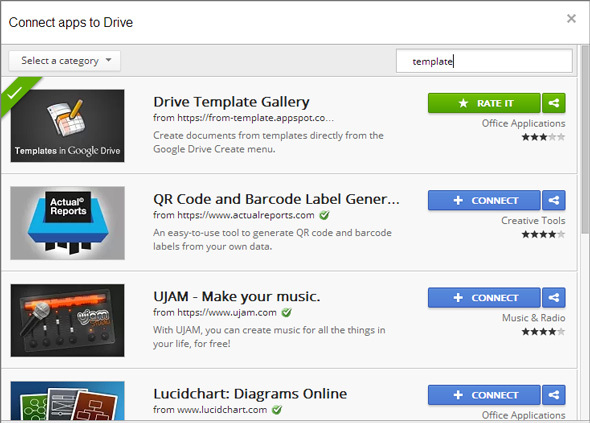Connect QR Code and Barcode Label Generator
The width and height of the screenshot is (590, 423).
[484, 200]
